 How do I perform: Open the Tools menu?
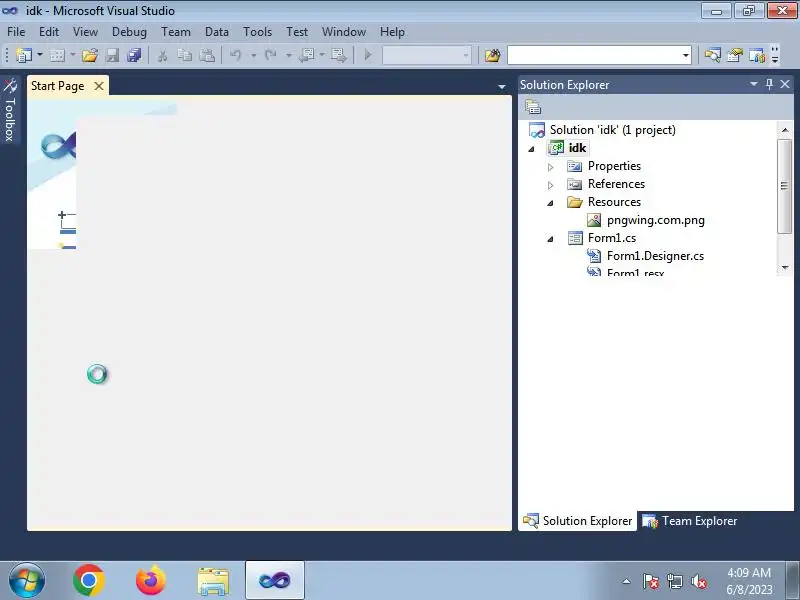(x=258, y=32)
